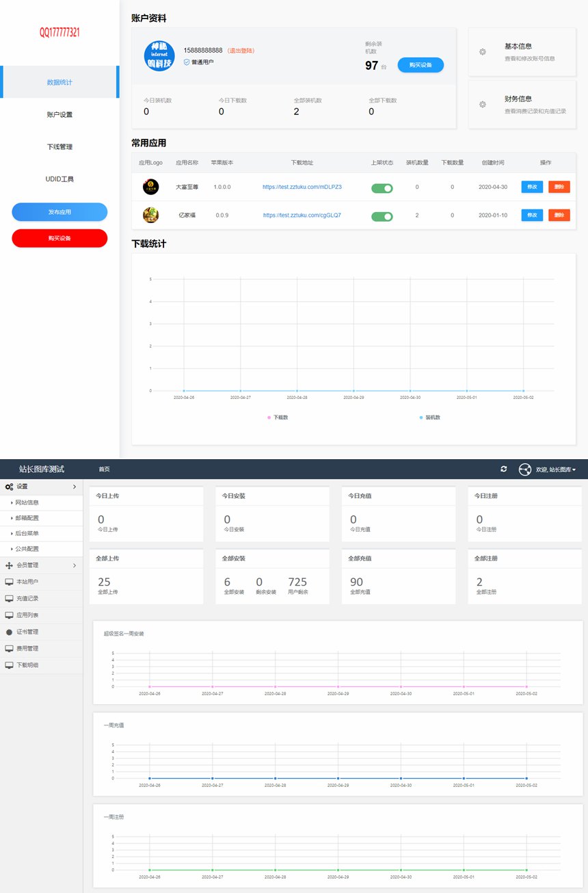Expand the 设置 sidebar section
588x893 pixels.
point(41,487)
